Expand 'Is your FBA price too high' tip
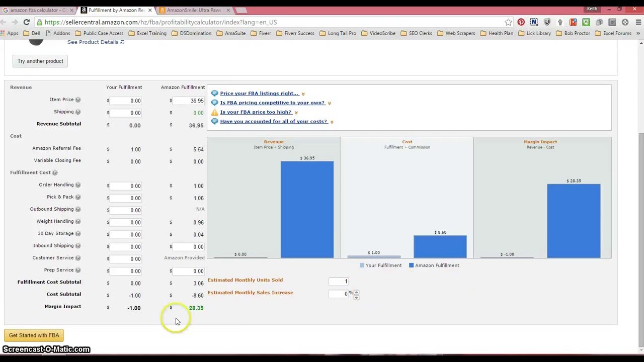The height and width of the screenshot is (362, 644). pos(296,113)
